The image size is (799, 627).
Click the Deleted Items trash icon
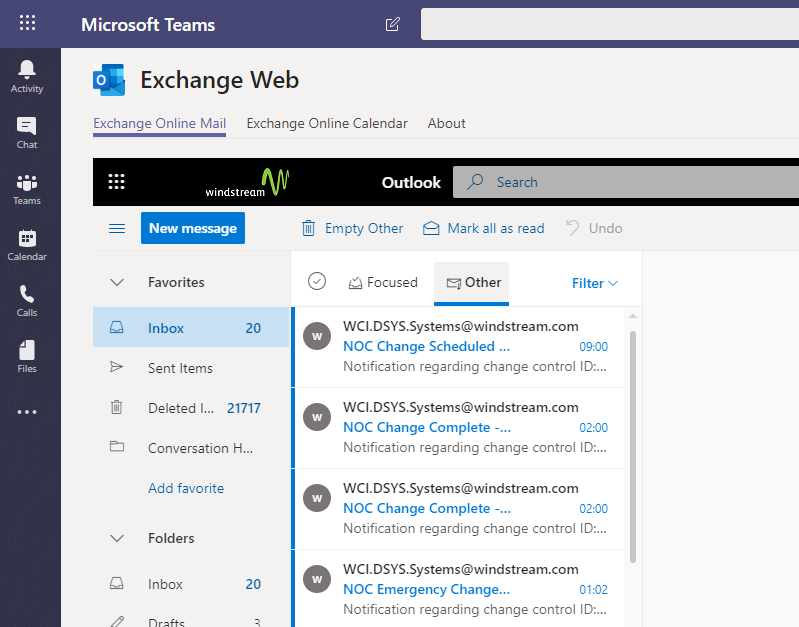[x=117, y=407]
